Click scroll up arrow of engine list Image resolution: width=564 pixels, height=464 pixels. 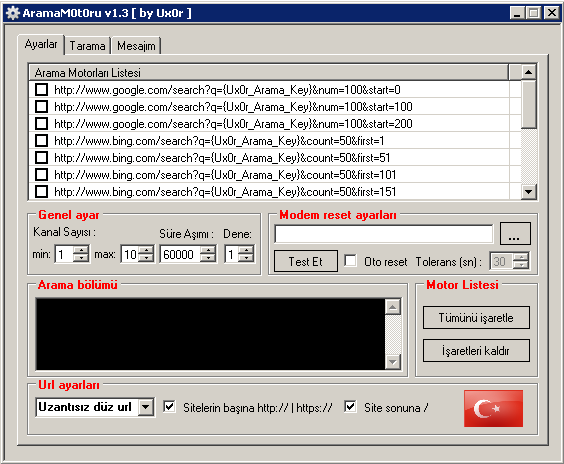click(x=528, y=72)
